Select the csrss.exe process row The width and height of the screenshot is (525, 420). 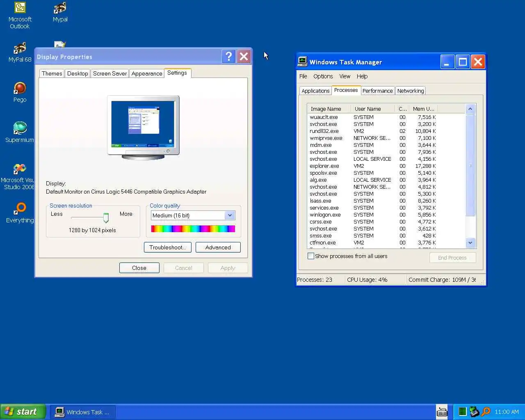click(x=386, y=222)
